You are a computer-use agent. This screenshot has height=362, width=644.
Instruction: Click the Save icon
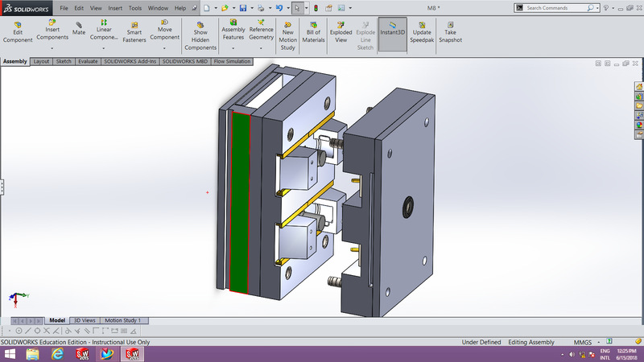coord(243,8)
